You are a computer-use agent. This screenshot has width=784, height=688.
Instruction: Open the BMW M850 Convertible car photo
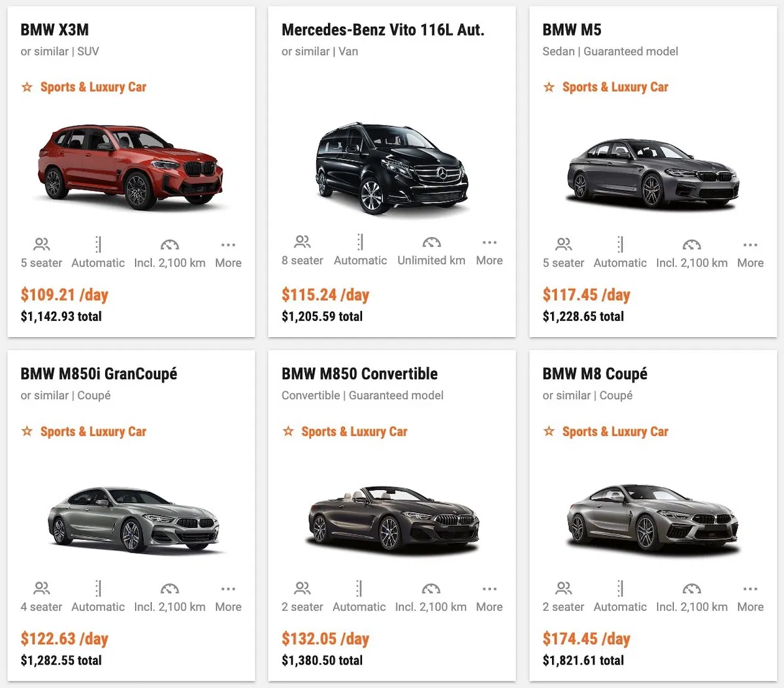(392, 517)
